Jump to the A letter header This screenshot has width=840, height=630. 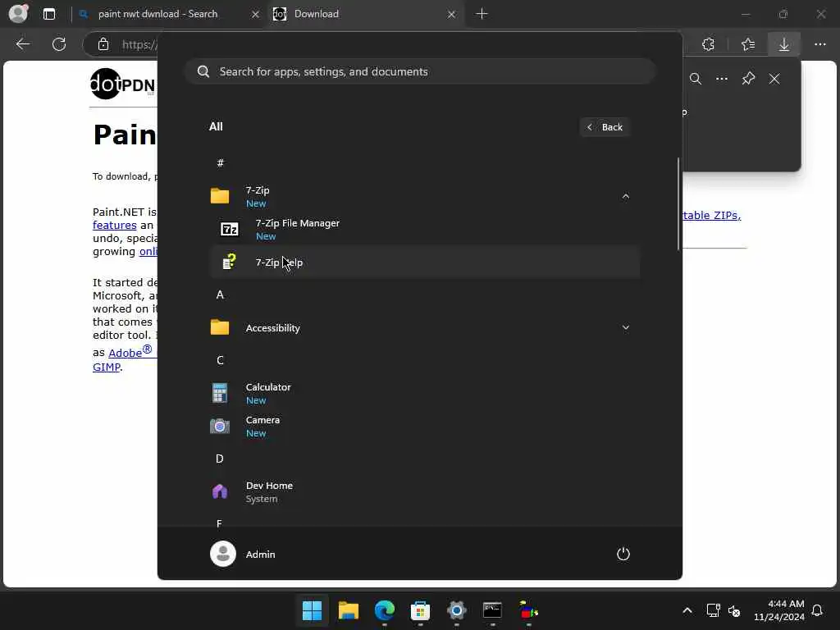(x=220, y=294)
